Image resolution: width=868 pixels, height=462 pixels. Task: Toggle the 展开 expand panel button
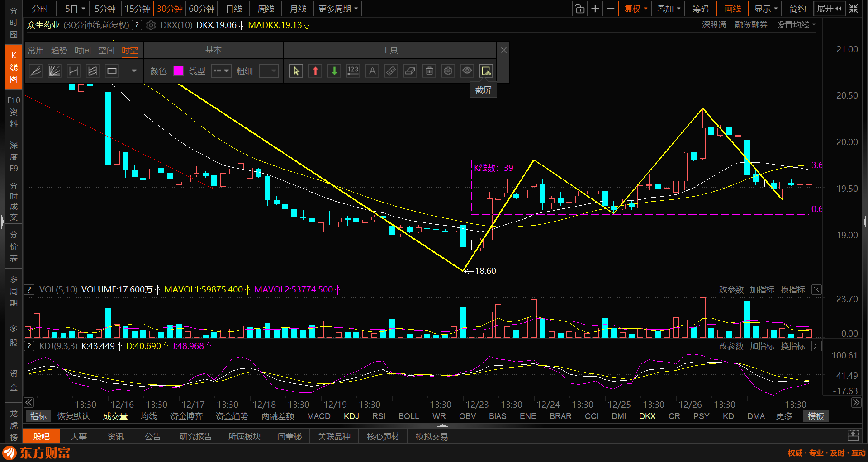coord(830,9)
